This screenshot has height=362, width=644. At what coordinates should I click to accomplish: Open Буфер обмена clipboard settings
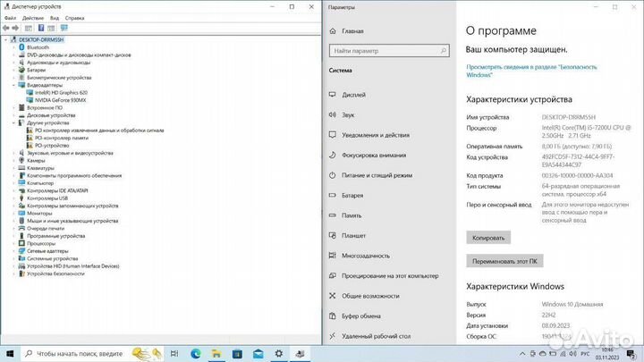pyautogui.click(x=361, y=316)
